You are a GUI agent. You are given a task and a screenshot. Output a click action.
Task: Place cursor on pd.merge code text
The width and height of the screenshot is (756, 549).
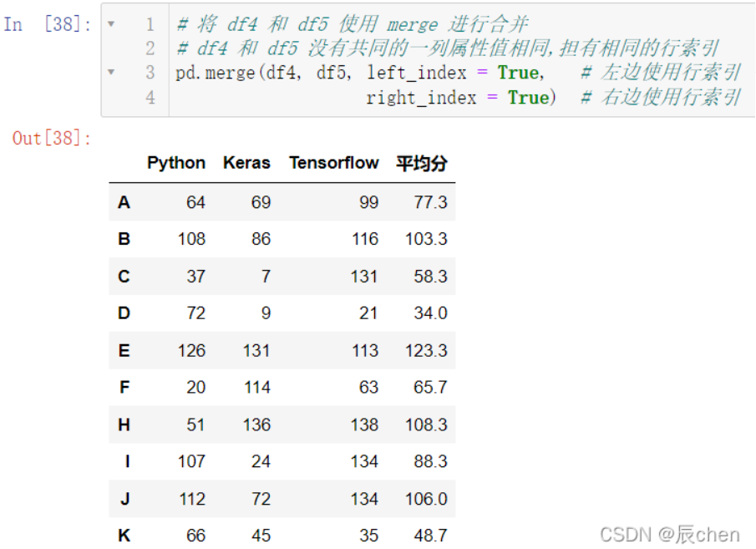point(215,73)
